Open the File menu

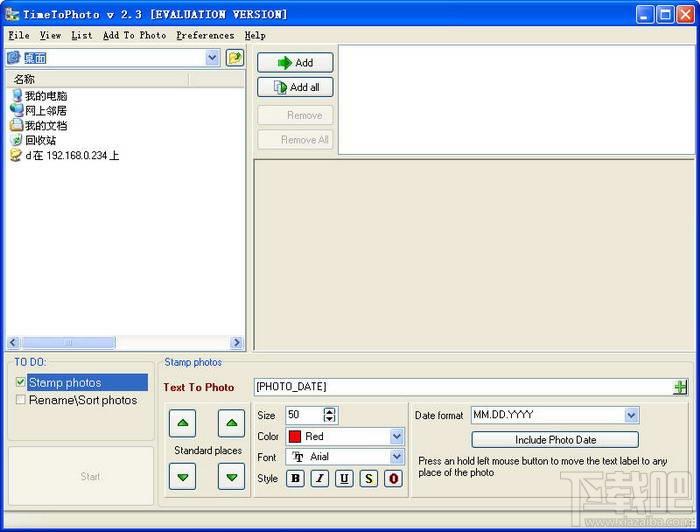[x=19, y=35]
